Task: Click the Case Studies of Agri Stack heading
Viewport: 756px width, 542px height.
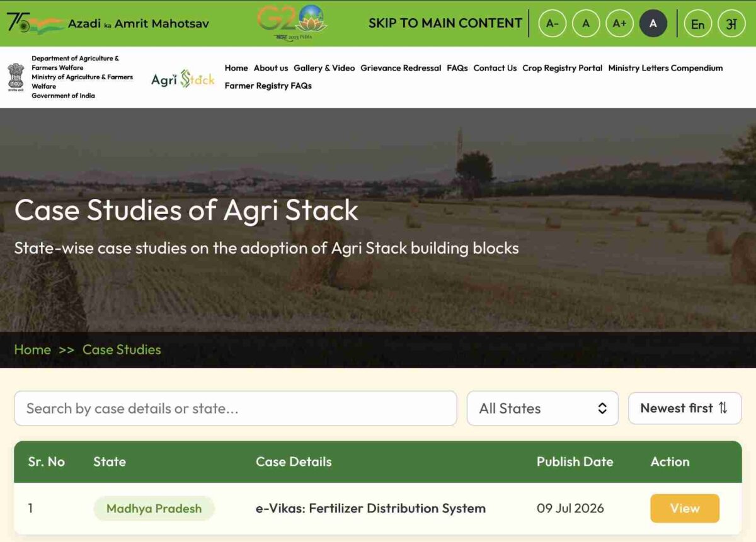Action: (x=186, y=210)
